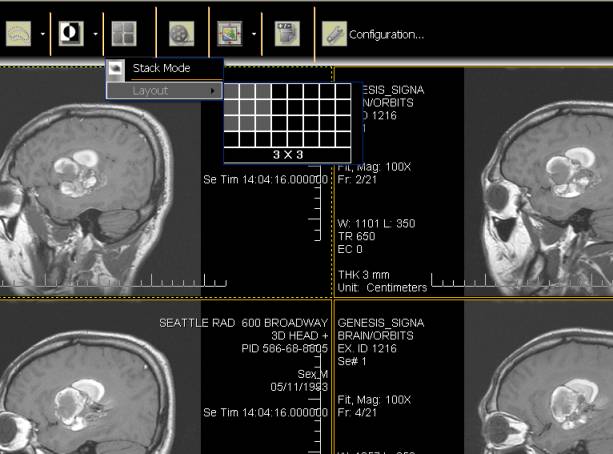The height and width of the screenshot is (454, 613).
Task: Click the image fit arrows toolbar icon
Action: tap(230, 34)
